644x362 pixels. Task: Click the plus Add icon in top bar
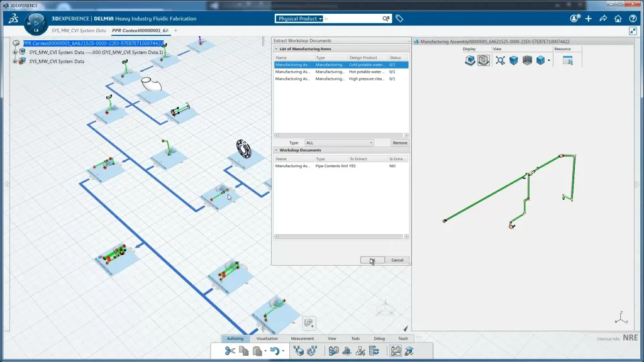[589, 18]
